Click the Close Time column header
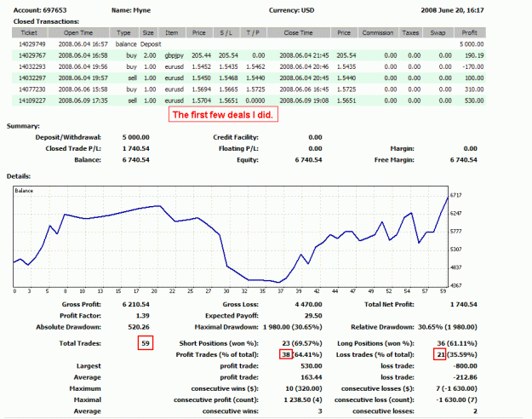 298,32
